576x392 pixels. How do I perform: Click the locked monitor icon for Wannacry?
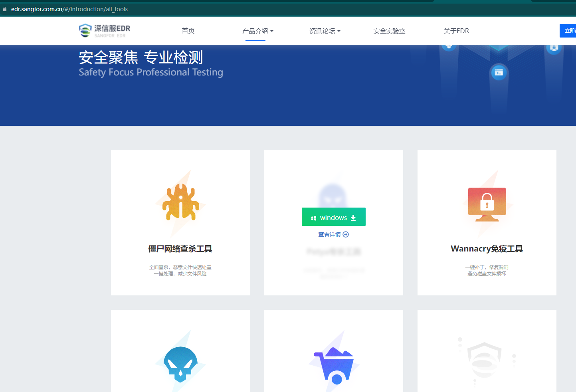[x=487, y=204]
